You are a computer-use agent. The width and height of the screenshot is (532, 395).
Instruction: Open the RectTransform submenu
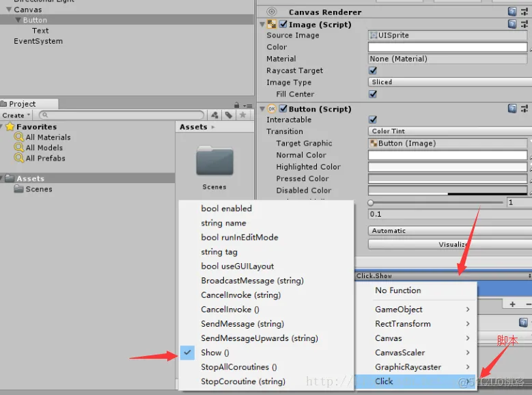[x=416, y=324]
